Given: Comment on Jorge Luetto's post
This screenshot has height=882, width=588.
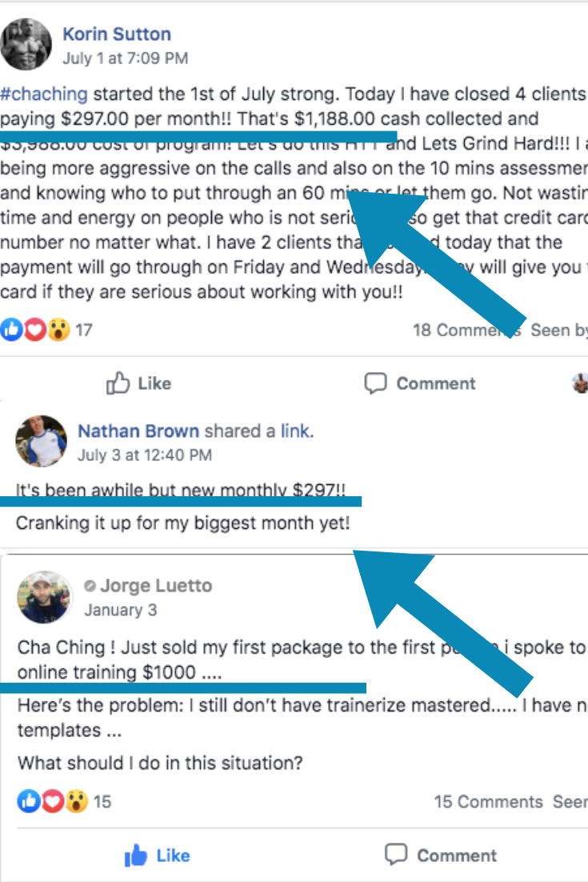Looking at the screenshot, I should tap(441, 856).
